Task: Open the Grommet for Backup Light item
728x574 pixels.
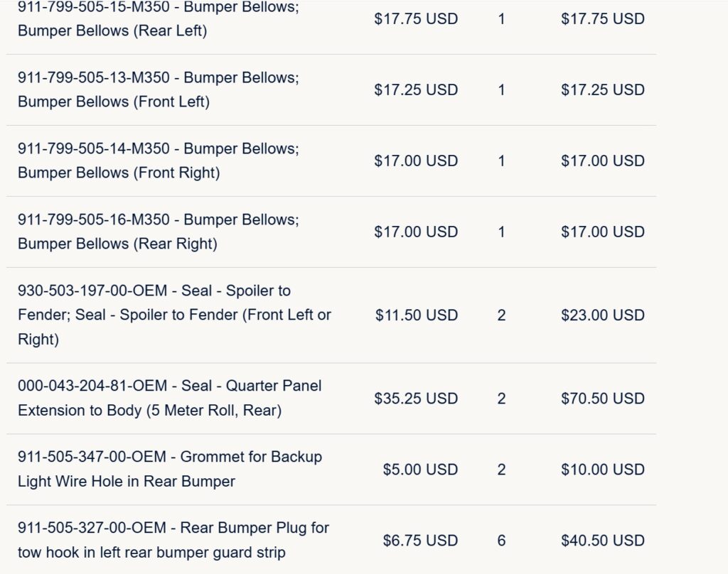Action: [x=170, y=469]
